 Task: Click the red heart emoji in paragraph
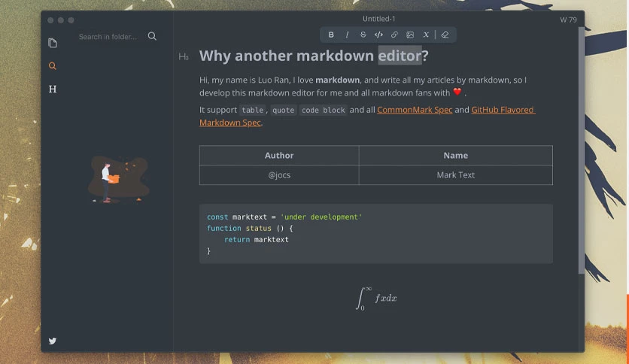pyautogui.click(x=457, y=92)
